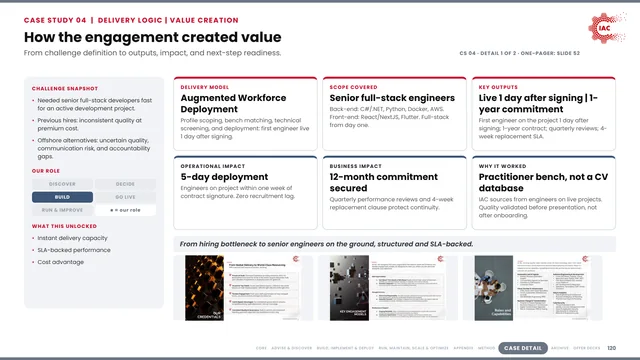The width and height of the screenshot is (640, 360).
Task: Click 'IAC sources from engineers' description text
Action: [x=540, y=207]
